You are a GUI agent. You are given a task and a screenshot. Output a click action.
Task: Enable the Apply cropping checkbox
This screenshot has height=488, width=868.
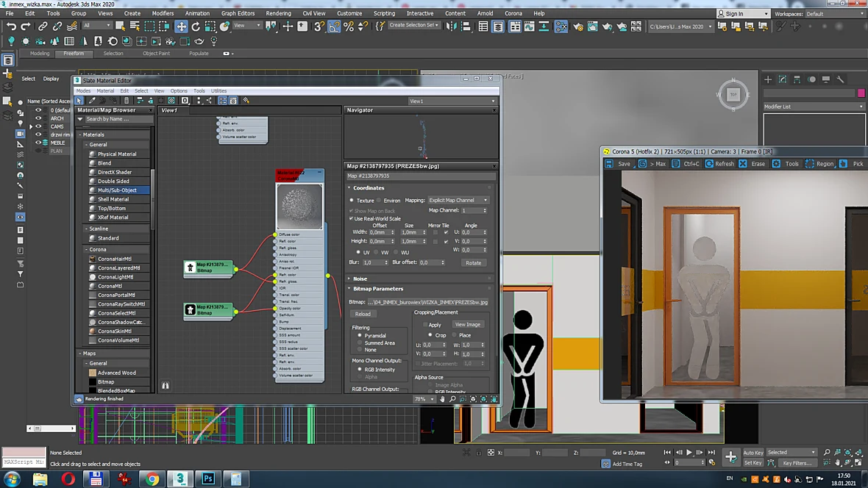(425, 325)
